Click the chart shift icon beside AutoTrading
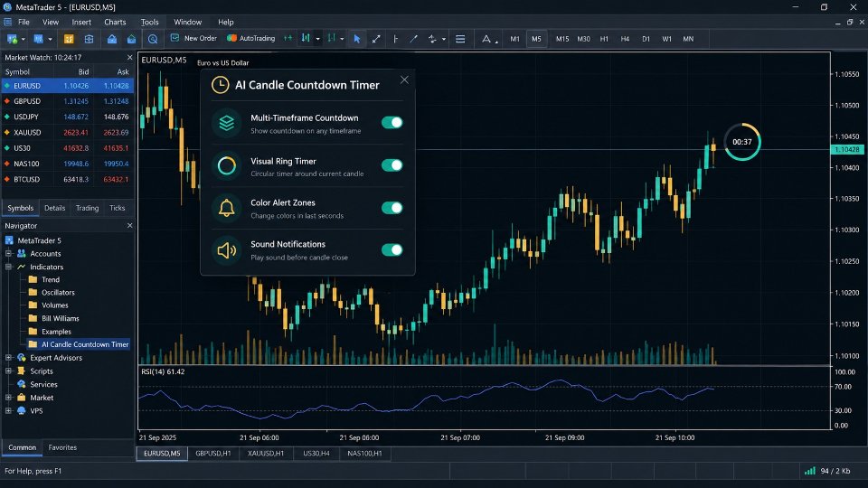 tap(288, 38)
